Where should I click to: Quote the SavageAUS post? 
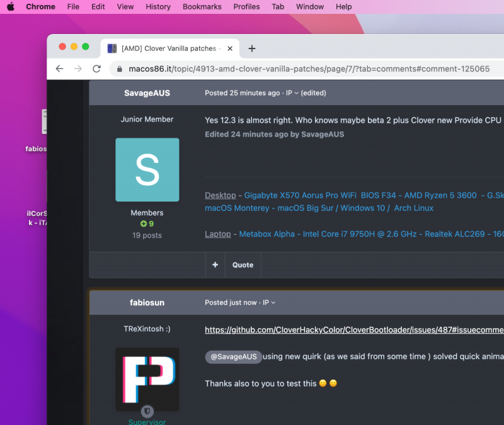click(243, 265)
